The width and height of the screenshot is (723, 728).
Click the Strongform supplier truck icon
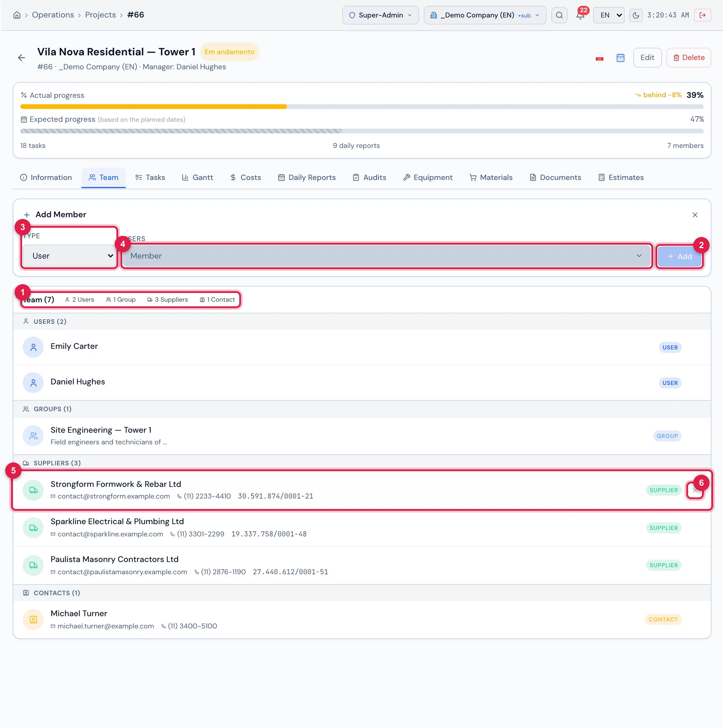click(x=33, y=490)
